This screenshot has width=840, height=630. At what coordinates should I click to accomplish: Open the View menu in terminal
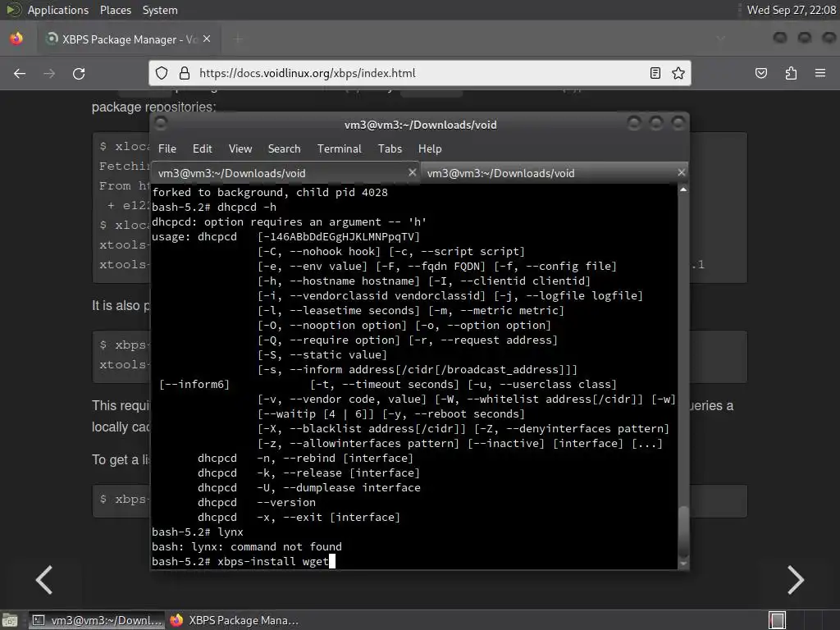tap(240, 149)
